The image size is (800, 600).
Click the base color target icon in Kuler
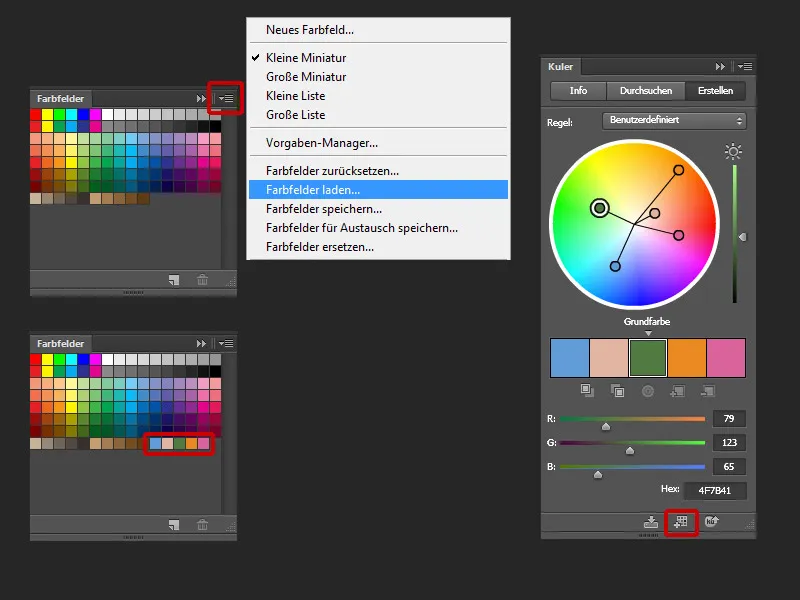coord(647,391)
